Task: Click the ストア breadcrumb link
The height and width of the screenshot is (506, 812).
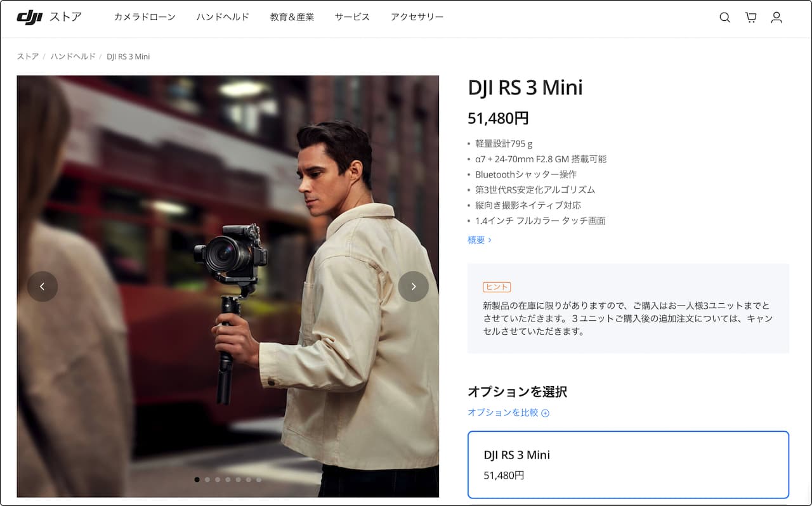Action: point(28,56)
